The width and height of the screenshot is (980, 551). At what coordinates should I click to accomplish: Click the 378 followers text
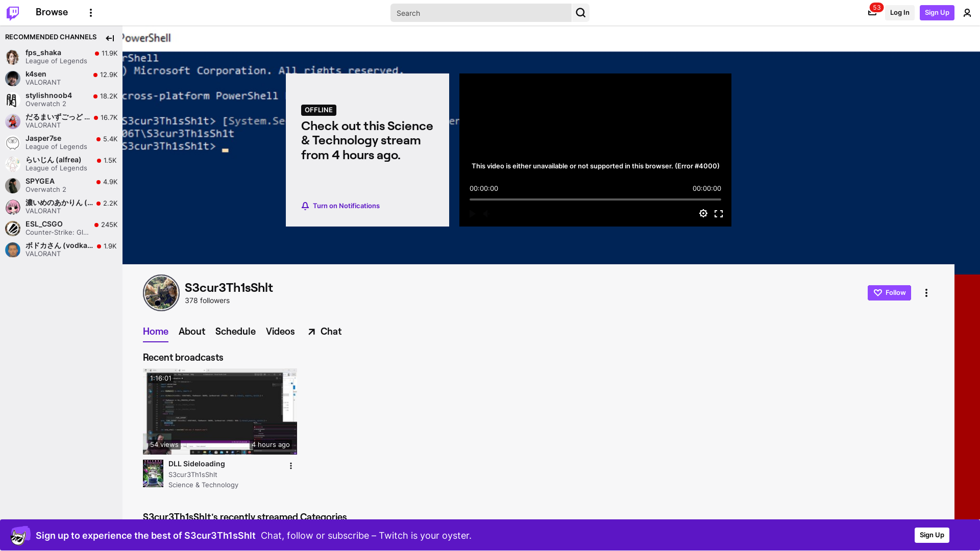point(207,300)
